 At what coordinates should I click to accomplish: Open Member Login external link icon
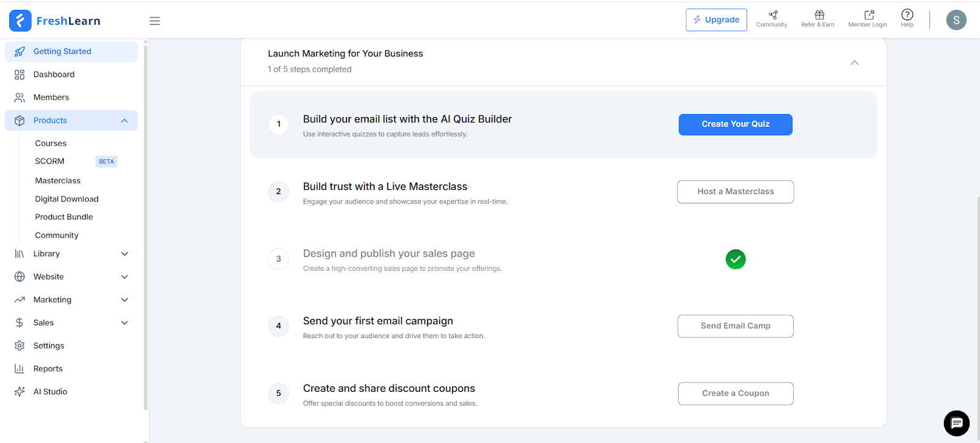coord(869,15)
